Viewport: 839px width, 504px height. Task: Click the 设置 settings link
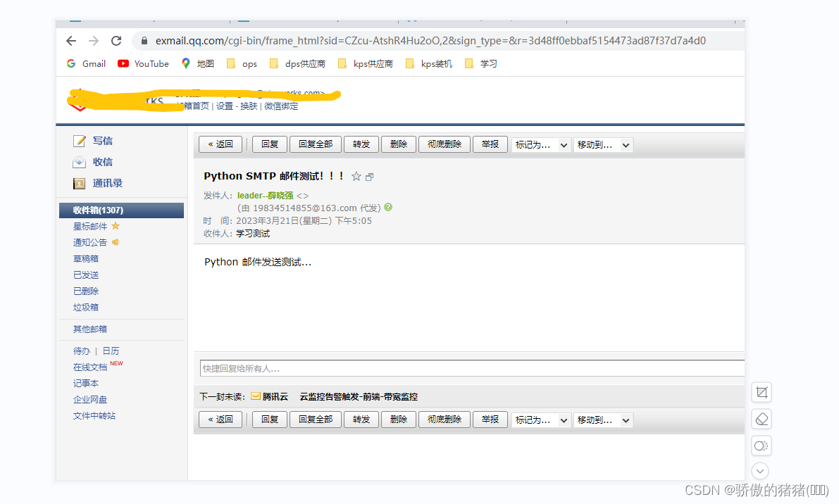[224, 106]
